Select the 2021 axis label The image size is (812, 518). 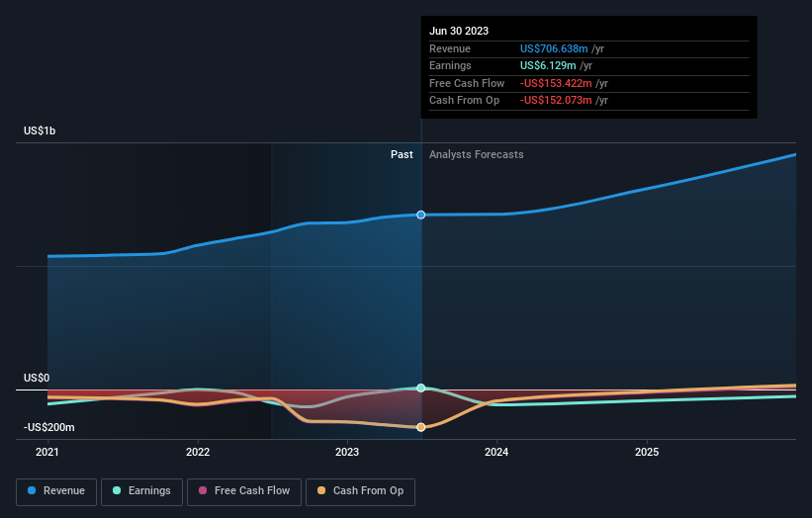(x=47, y=453)
